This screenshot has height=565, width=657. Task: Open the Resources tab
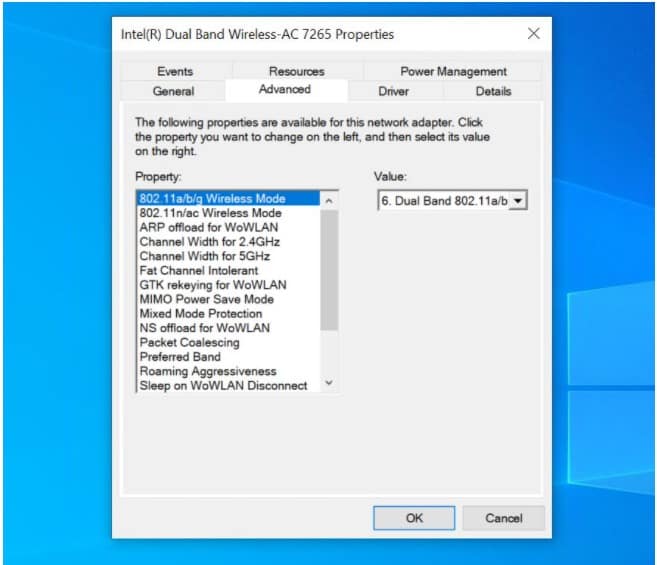click(x=297, y=71)
